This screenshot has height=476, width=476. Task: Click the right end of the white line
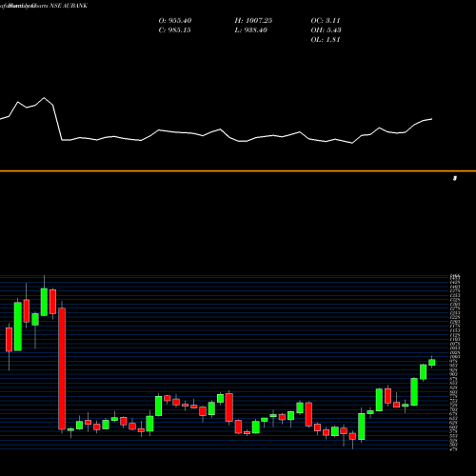[431, 119]
